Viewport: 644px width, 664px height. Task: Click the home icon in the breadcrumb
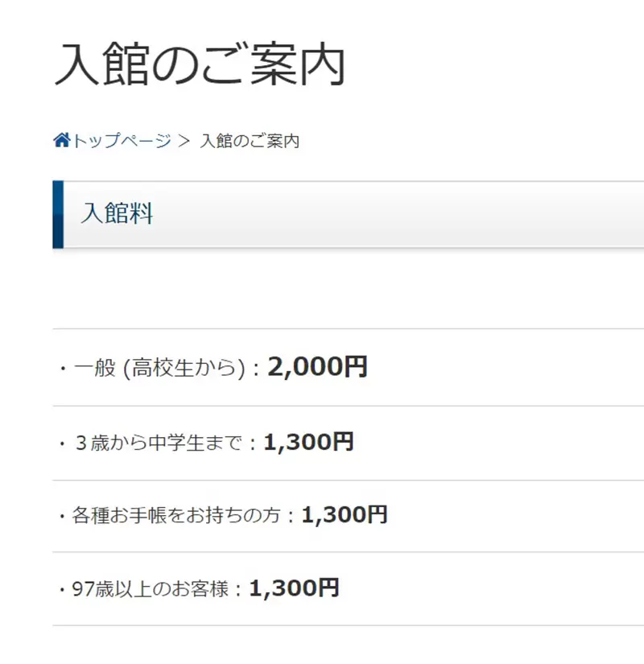pos(62,141)
